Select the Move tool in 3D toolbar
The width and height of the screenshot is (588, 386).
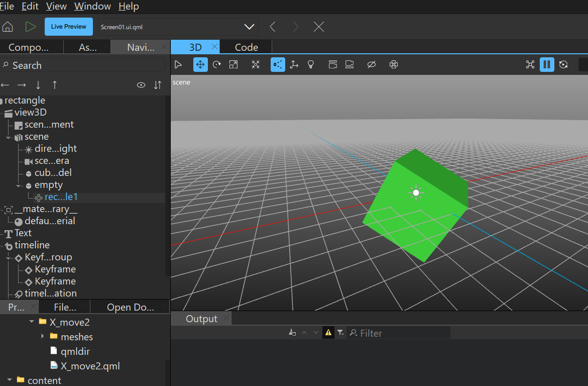[x=200, y=64]
